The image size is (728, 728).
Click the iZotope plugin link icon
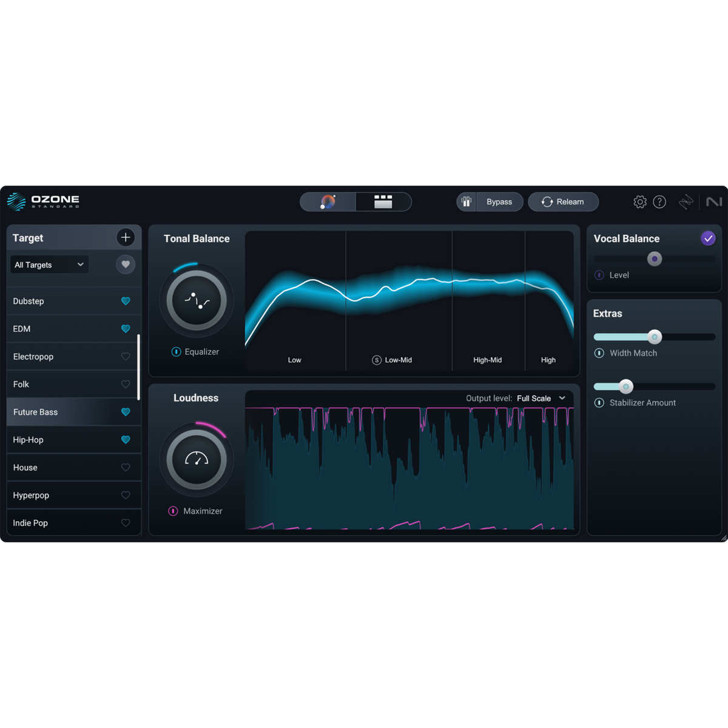(x=686, y=202)
